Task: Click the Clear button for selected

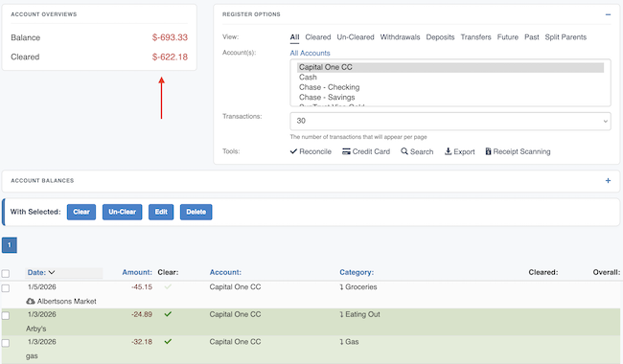Action: [x=81, y=212]
